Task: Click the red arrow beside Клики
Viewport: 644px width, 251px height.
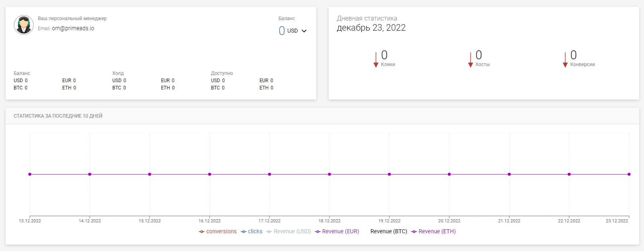Action: click(x=376, y=60)
